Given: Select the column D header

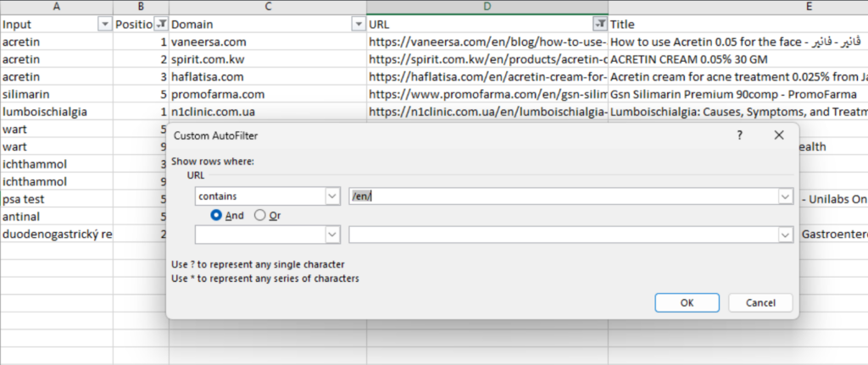Looking at the screenshot, I should coord(487,7).
